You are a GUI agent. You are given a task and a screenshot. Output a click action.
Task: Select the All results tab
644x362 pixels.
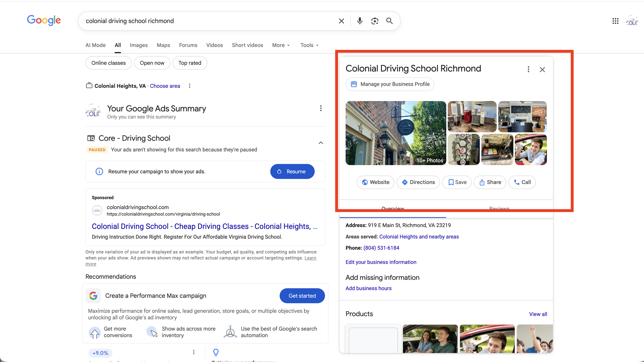tap(118, 45)
